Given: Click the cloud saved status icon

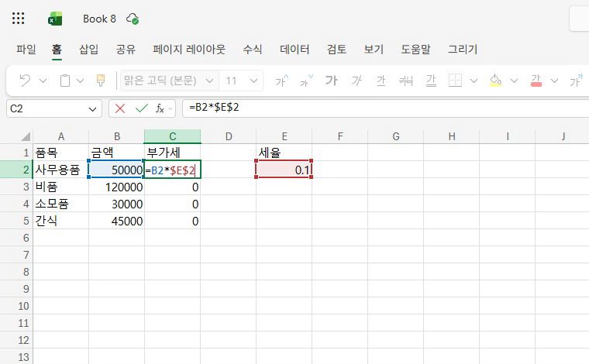Looking at the screenshot, I should pyautogui.click(x=133, y=19).
